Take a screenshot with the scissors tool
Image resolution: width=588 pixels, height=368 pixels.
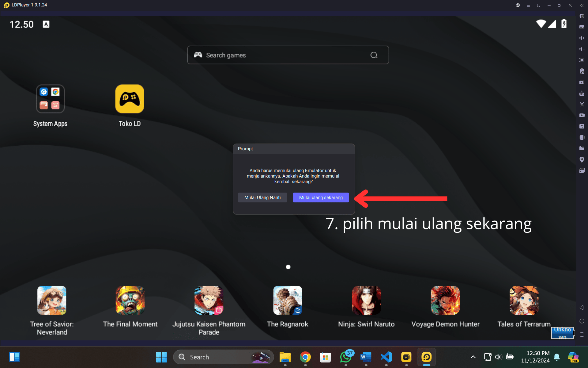point(582,104)
